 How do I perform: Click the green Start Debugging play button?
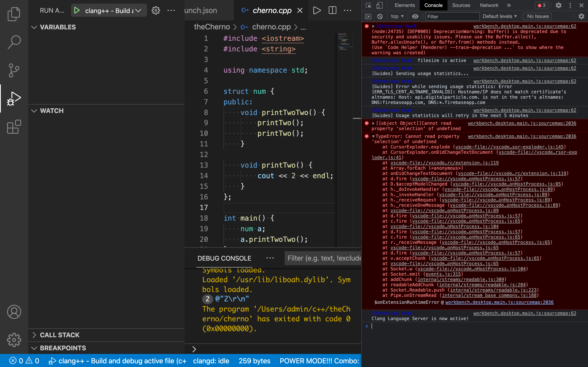[x=77, y=10]
